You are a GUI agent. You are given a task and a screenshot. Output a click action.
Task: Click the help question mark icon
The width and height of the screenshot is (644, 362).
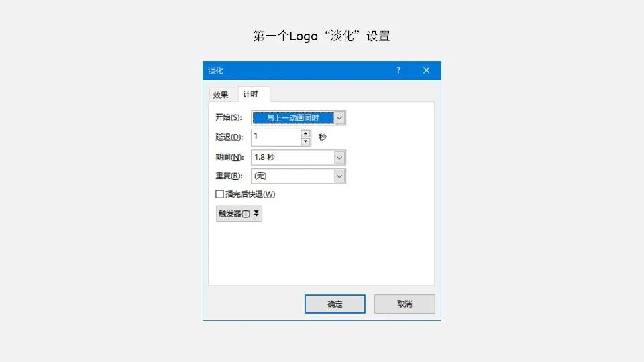(398, 70)
